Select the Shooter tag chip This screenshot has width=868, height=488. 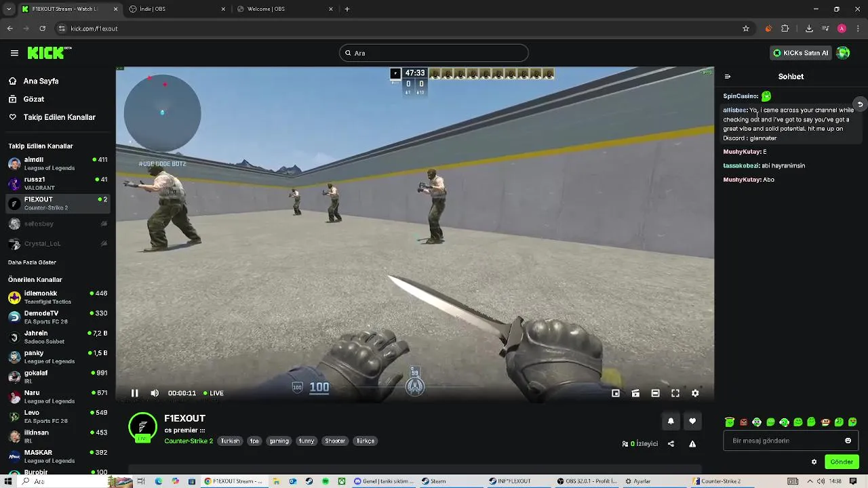pos(335,441)
